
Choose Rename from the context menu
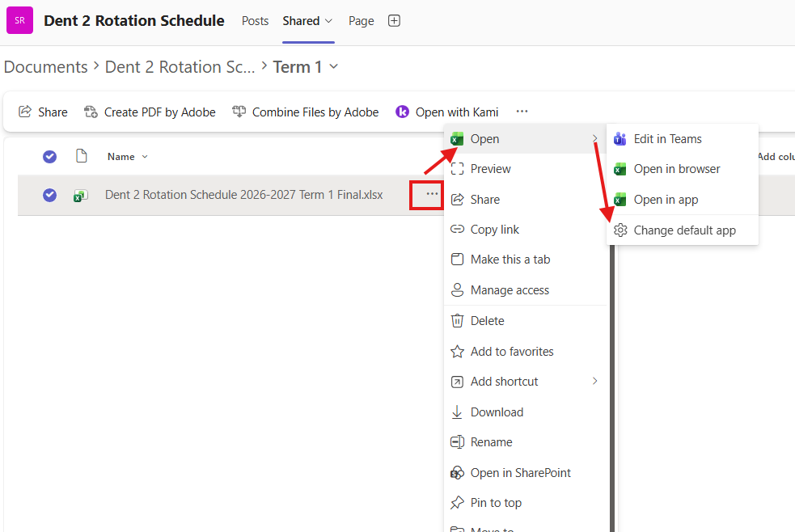525,441
